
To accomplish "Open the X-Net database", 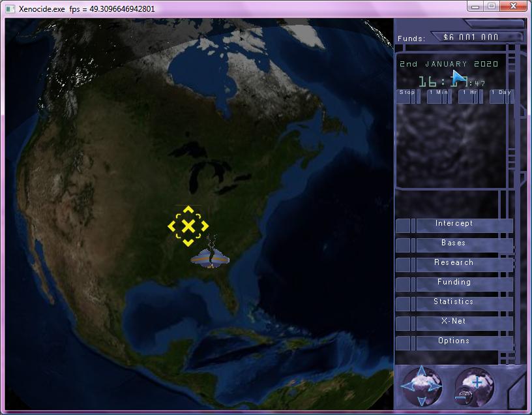I will [x=454, y=323].
